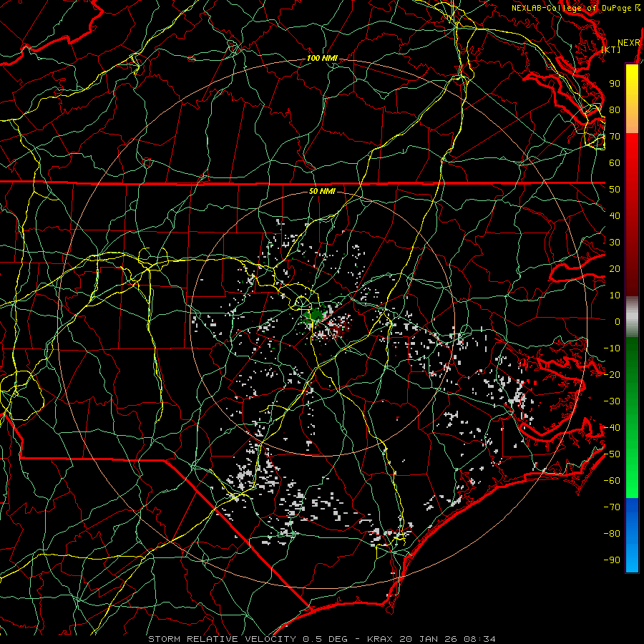Image resolution: width=644 pixels, height=644 pixels.
Task: Click the "50 NMI" range ring label
Action: coord(322,191)
